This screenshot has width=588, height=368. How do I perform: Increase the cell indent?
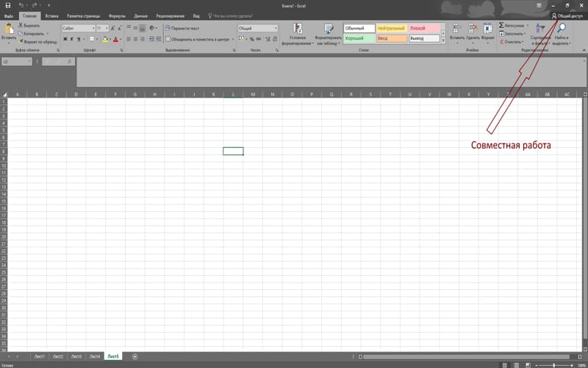[158, 39]
